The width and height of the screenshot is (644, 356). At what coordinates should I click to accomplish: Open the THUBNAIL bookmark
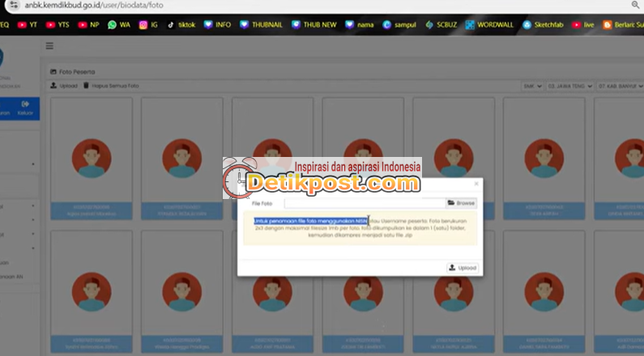click(262, 25)
